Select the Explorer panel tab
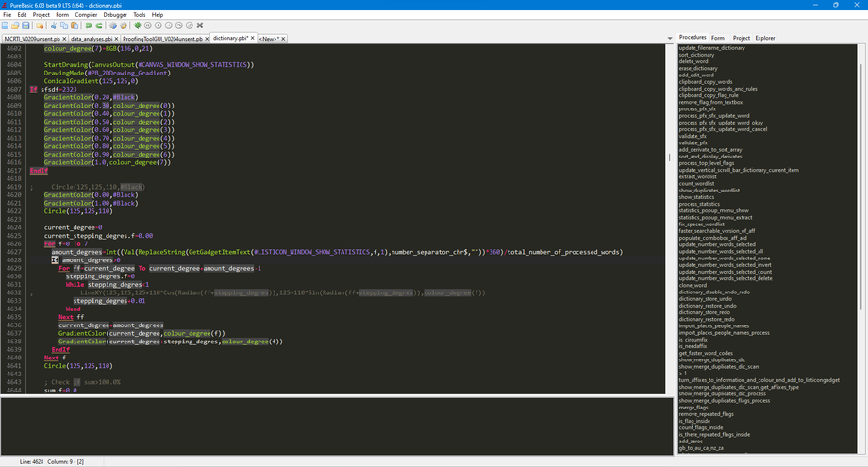This screenshot has height=467, width=868. (x=765, y=38)
